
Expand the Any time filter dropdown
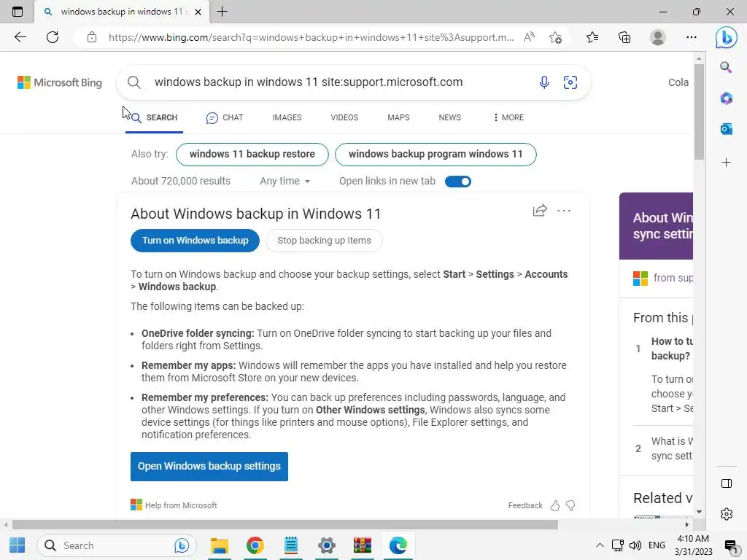pyautogui.click(x=285, y=182)
